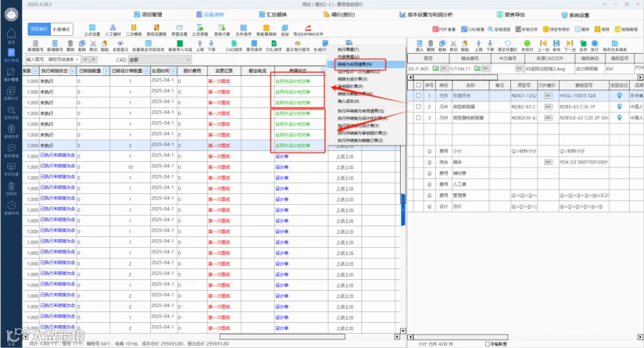Open CAD查看 button

472,29
